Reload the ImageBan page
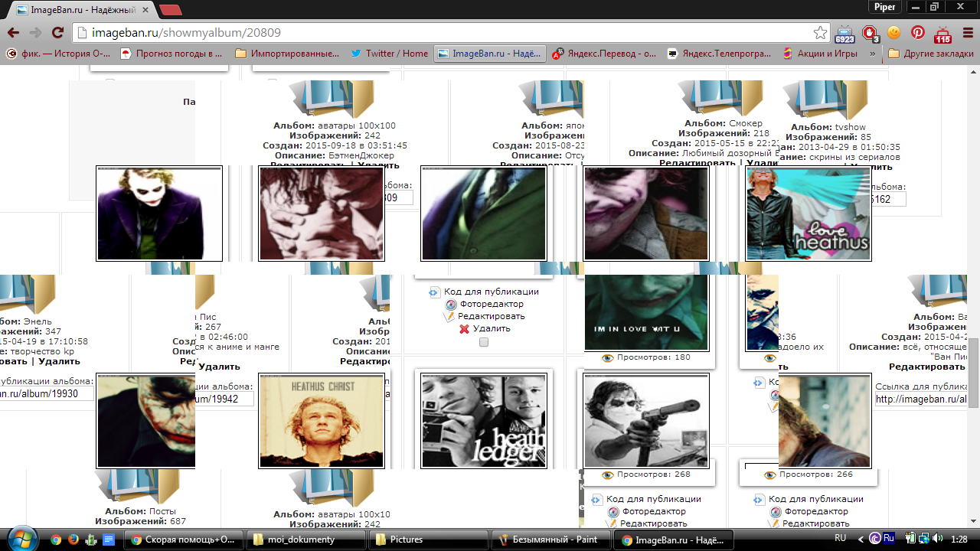 tap(57, 33)
